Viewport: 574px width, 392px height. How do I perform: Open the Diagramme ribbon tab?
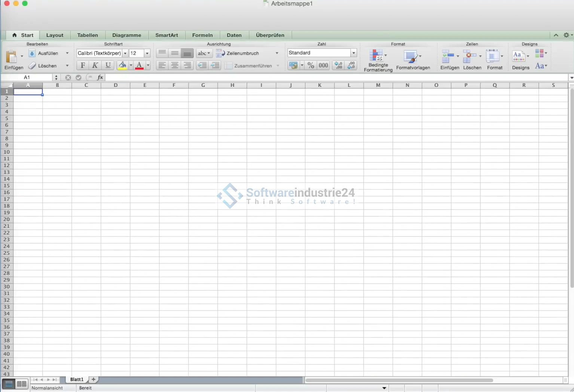126,35
